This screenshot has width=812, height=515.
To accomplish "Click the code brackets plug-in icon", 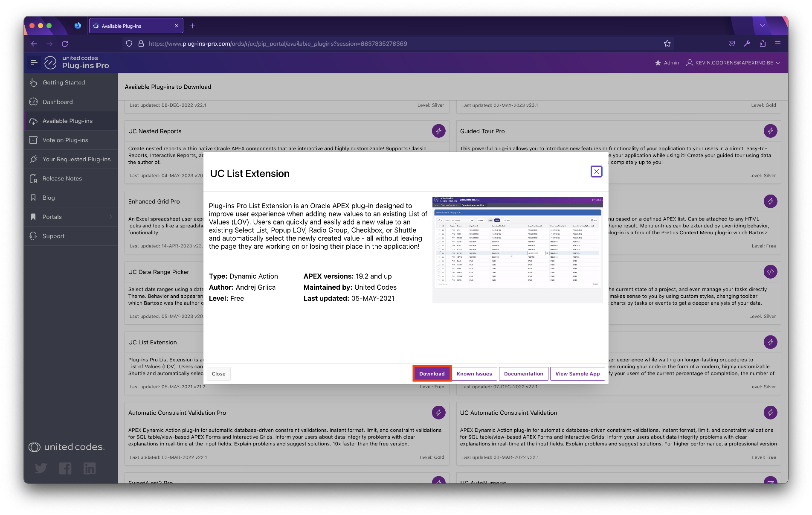I will click(770, 272).
